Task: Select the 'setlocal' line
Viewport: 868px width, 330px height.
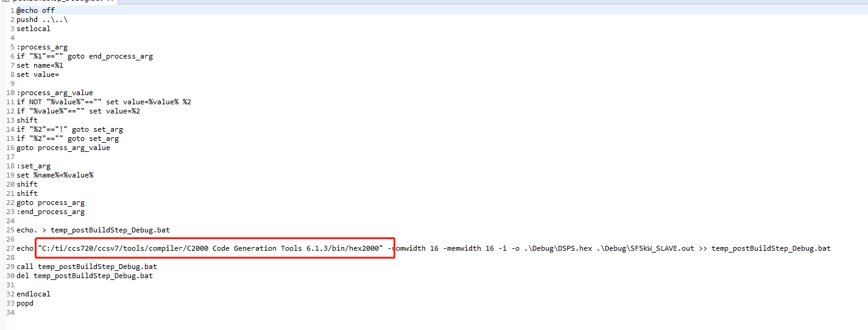Action: pos(34,29)
